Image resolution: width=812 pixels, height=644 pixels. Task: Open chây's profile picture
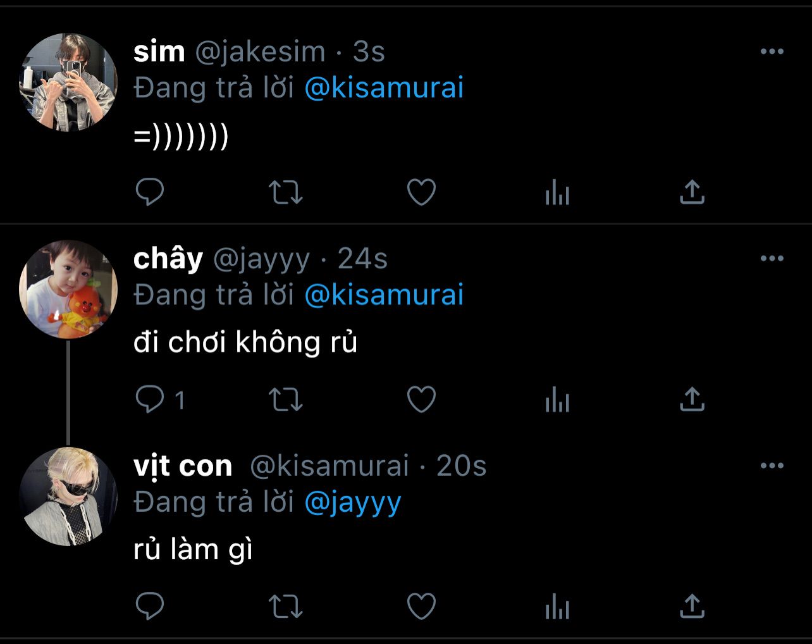tap(68, 289)
